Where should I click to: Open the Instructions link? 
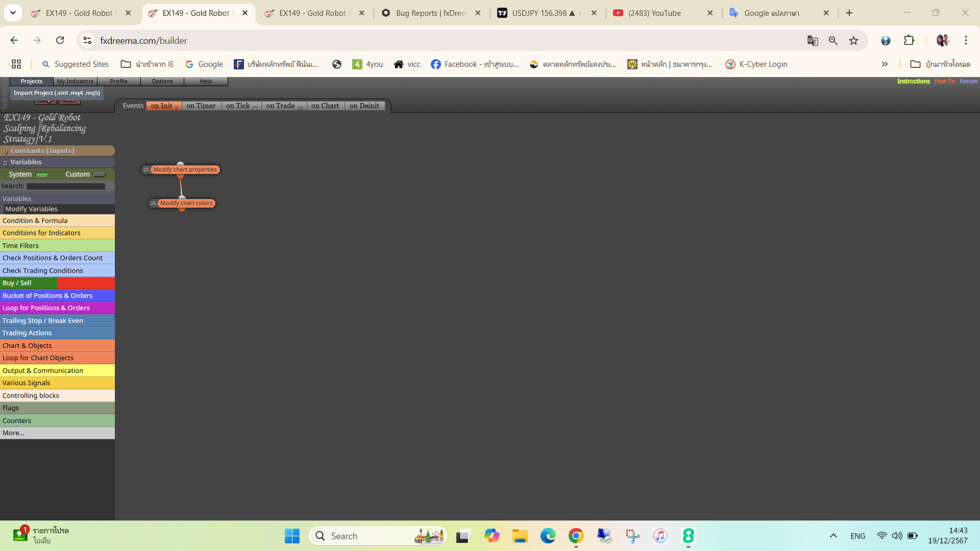(913, 81)
